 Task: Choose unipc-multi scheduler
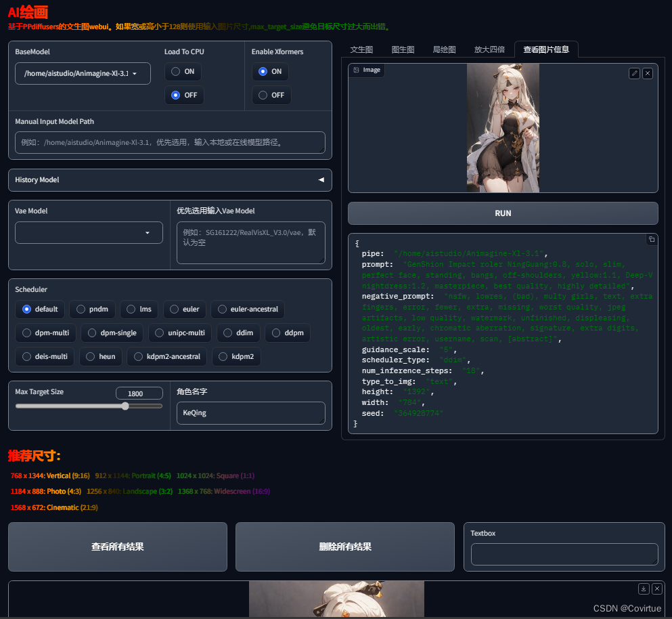[180, 333]
